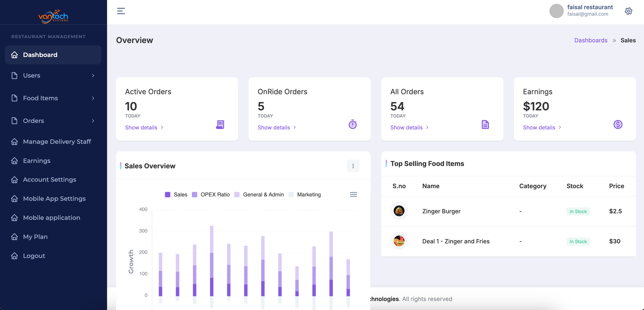The height and width of the screenshot is (310, 644).
Task: Click the Users document icon
Action: pyautogui.click(x=15, y=75)
